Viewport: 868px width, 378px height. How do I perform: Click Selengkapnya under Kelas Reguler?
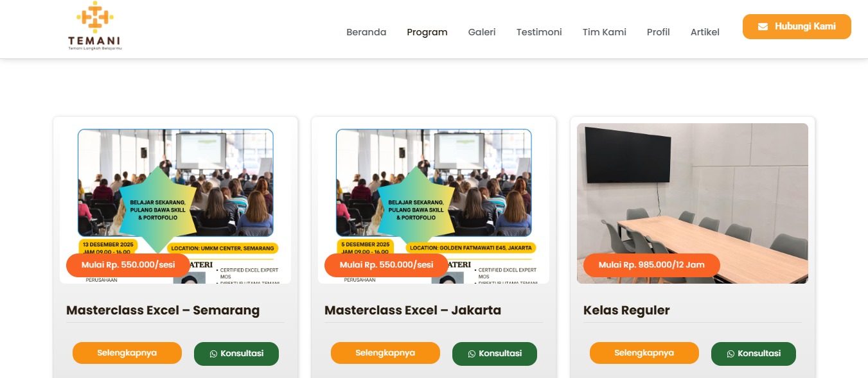(644, 353)
